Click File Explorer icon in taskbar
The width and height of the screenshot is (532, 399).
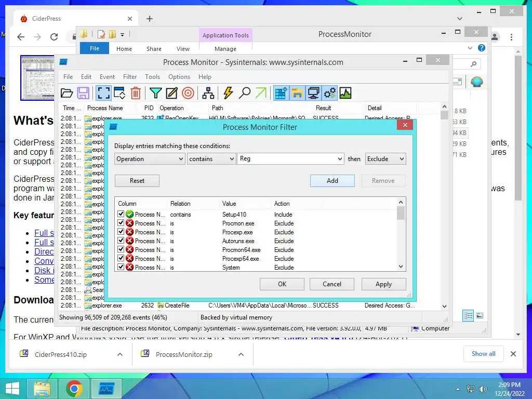(x=42, y=389)
